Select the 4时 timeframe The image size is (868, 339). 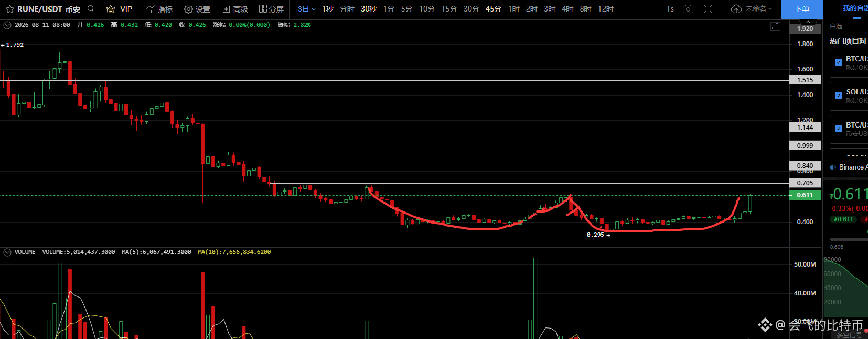[x=567, y=9]
